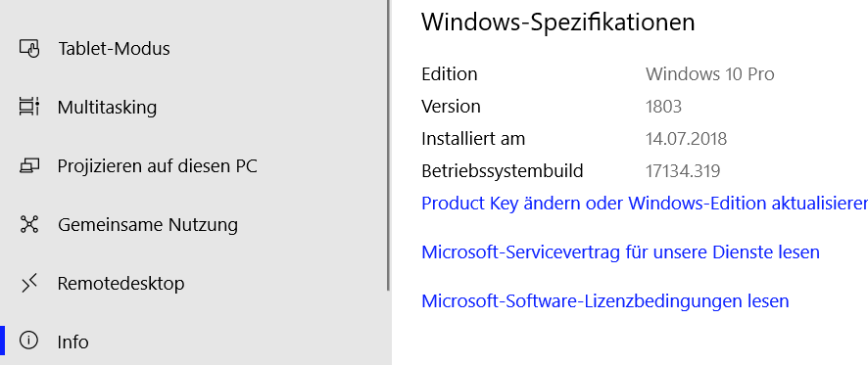
Task: Select the Remotedesktop text entry
Action: click(121, 283)
